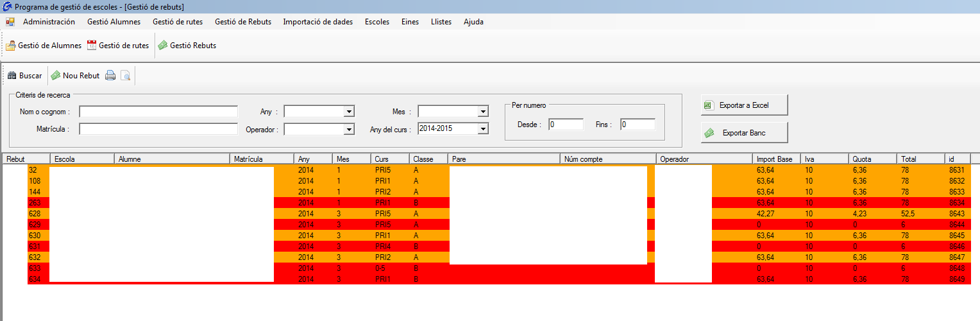Open the Mes dropdown list
980x321 pixels.
(x=483, y=112)
